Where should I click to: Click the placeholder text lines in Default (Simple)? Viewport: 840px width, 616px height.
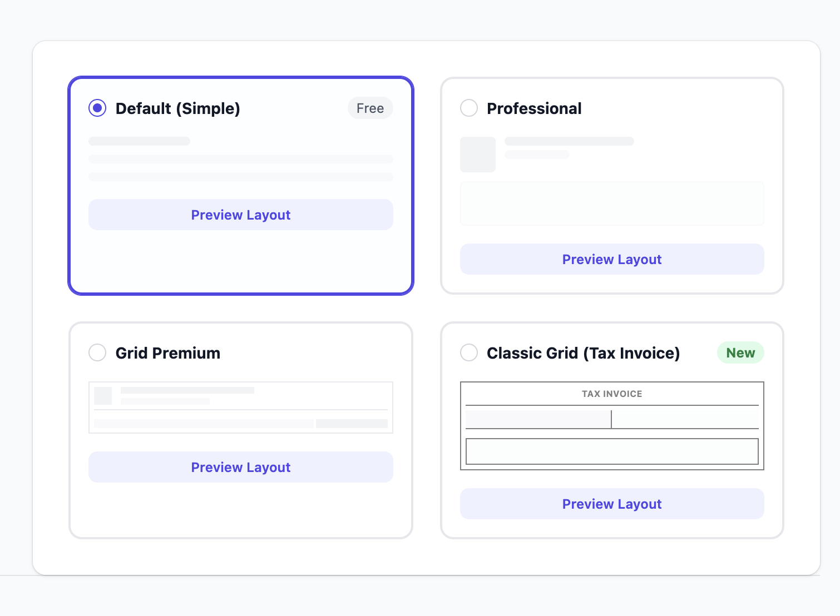point(240,158)
